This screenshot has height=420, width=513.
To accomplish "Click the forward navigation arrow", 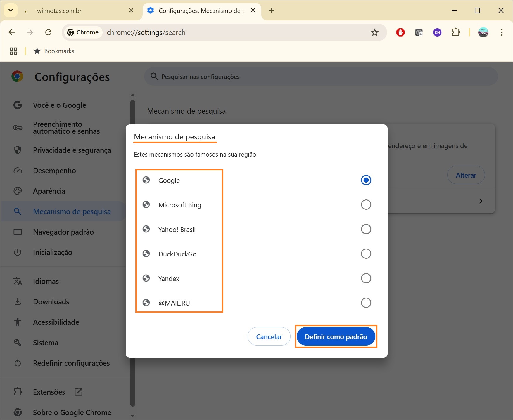I will click(x=30, y=32).
